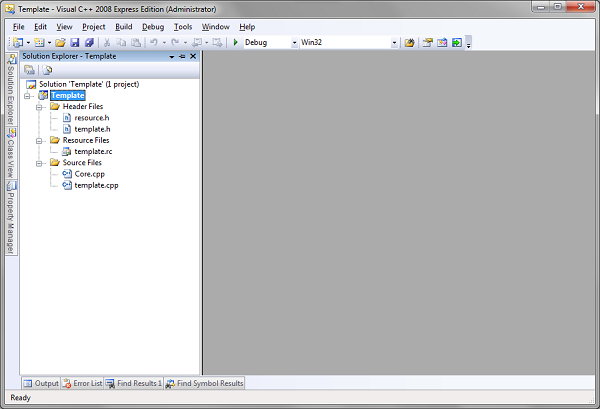The height and width of the screenshot is (409, 600).
Task: Click the Ready status bar text
Action: coord(20,398)
